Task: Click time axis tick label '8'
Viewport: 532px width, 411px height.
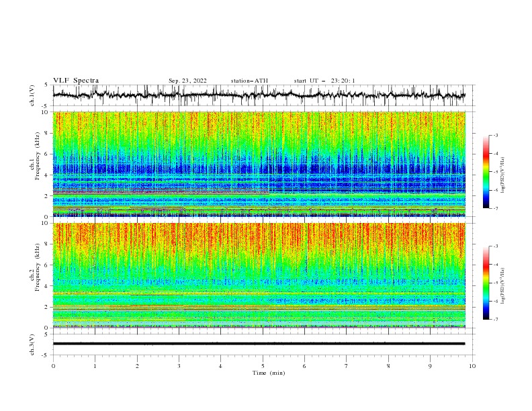Action: click(x=388, y=366)
